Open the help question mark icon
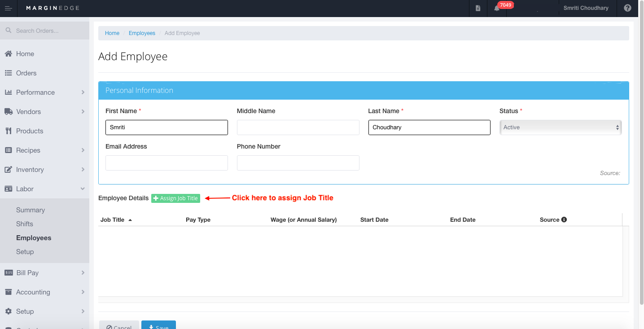 click(x=627, y=9)
